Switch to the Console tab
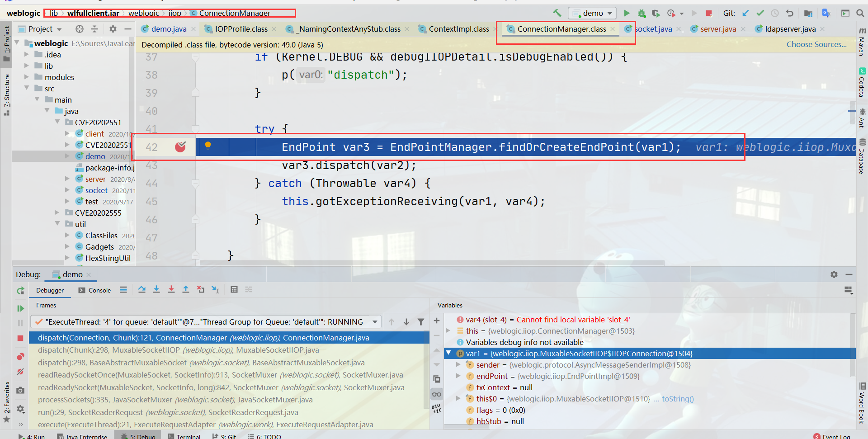The height and width of the screenshot is (439, 868). (x=94, y=290)
